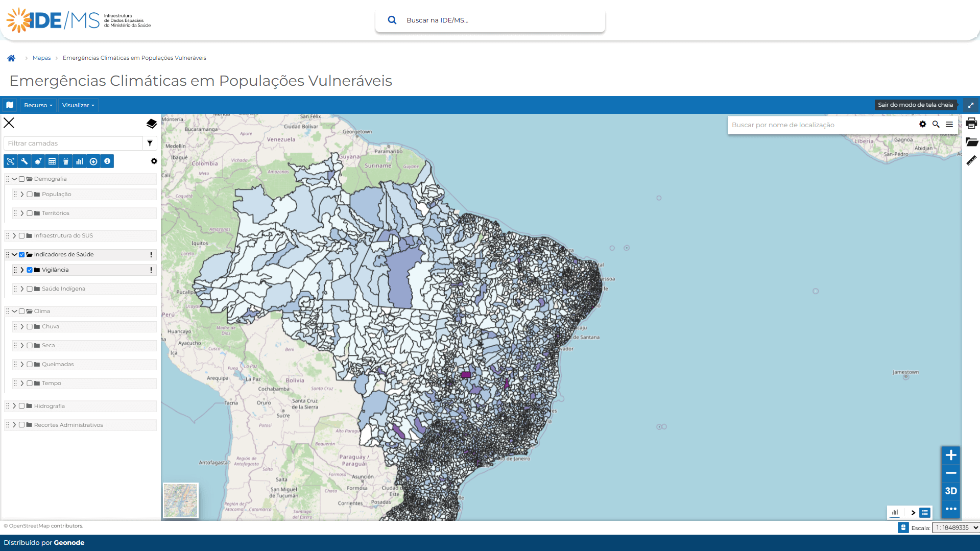This screenshot has width=980, height=551.
Task: Open the layer settings wrench tool
Action: (25, 161)
